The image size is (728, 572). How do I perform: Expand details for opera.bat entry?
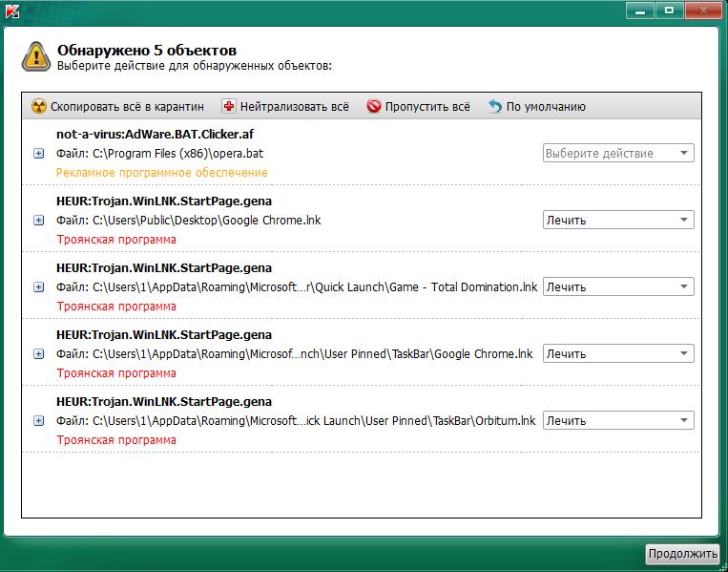point(39,154)
